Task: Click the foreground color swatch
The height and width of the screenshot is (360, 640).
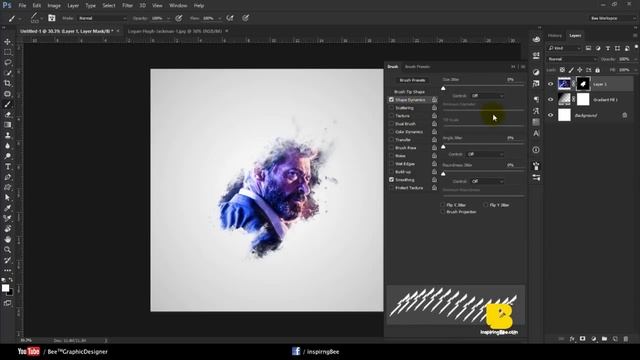Action: pyautogui.click(x=5, y=288)
